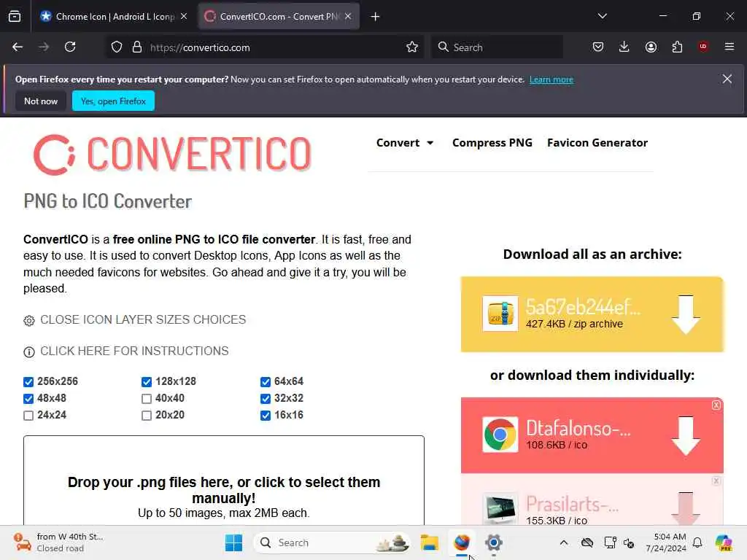This screenshot has height=560, width=747.
Task: Open File Explorer from taskbar
Action: click(x=429, y=542)
